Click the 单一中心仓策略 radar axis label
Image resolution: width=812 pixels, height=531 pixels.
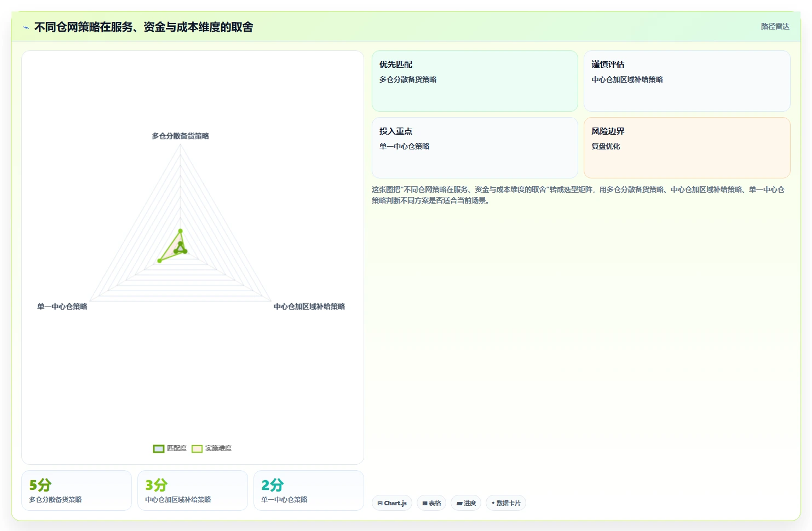coord(62,307)
